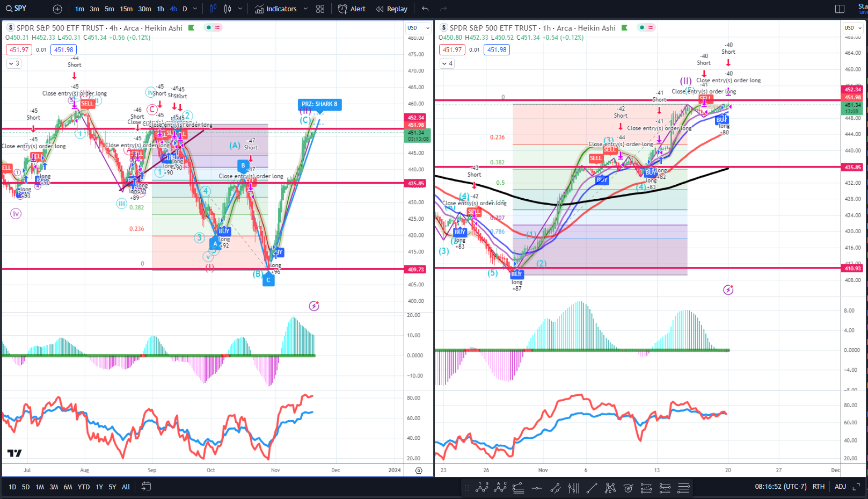
Task: Select Elliott impulse wave 1-5 tool
Action: [x=482, y=488]
